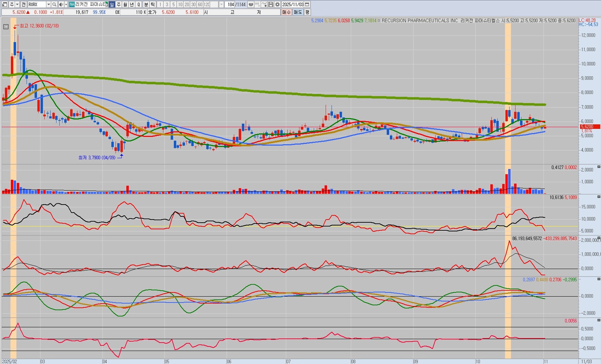Click the speaker sound icon in the toolbar
Viewport: 601px width, 364px height.
click(61, 4)
